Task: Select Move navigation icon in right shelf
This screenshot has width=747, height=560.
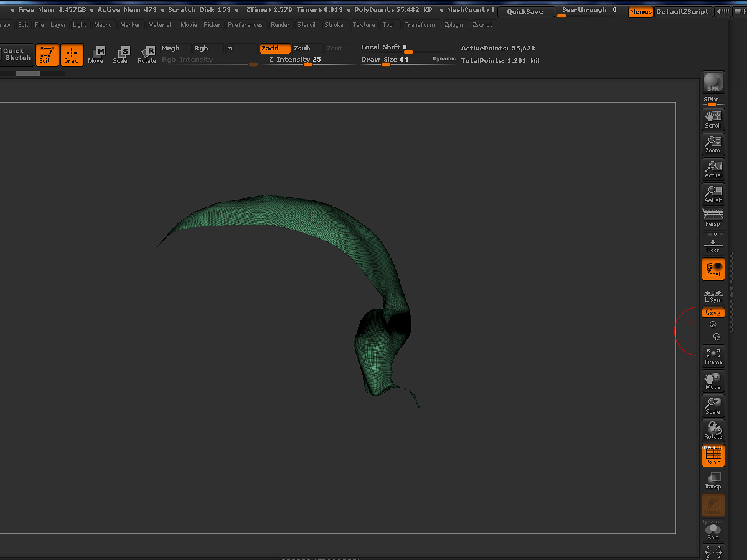Action: (x=713, y=381)
